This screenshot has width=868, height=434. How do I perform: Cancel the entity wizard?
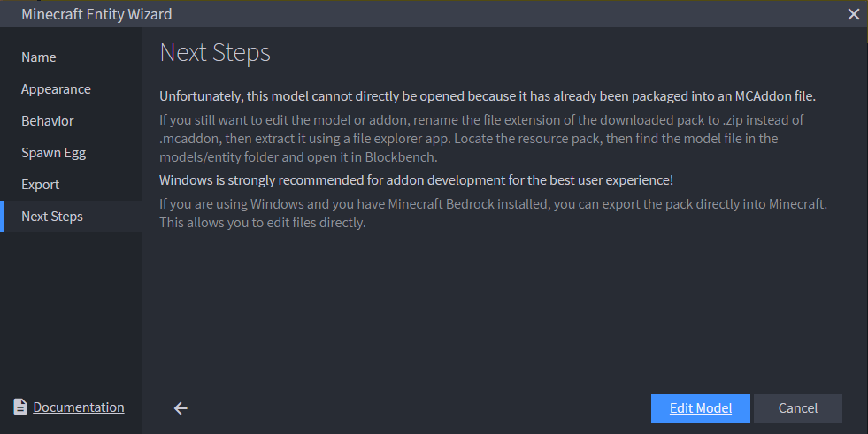coord(798,408)
